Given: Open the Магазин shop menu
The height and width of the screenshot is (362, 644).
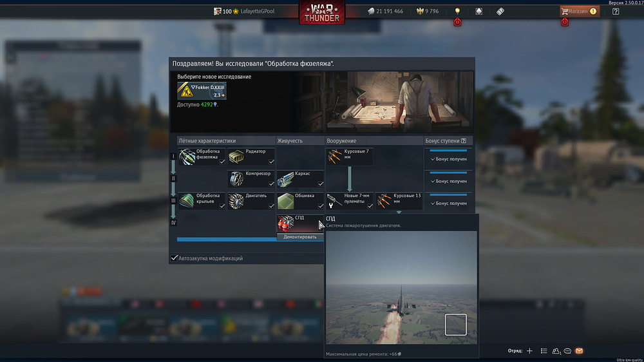Looking at the screenshot, I should coord(579,12).
